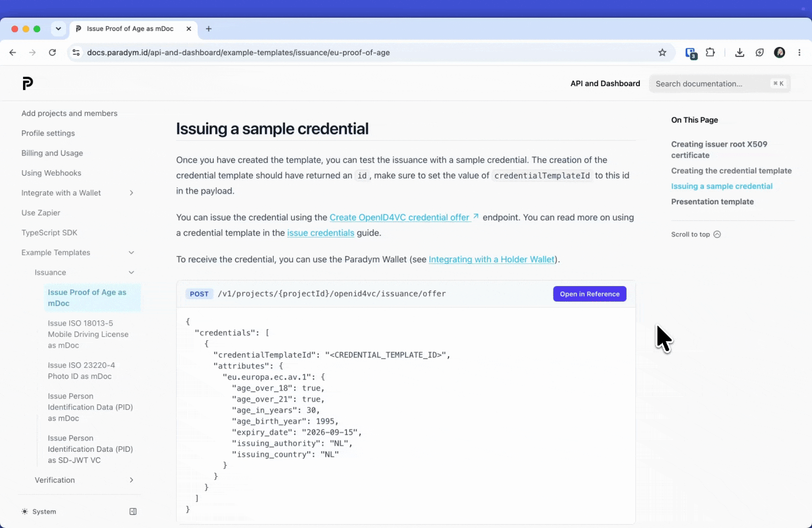The height and width of the screenshot is (528, 812).
Task: Open the Chrome profile avatar
Action: coord(780,52)
